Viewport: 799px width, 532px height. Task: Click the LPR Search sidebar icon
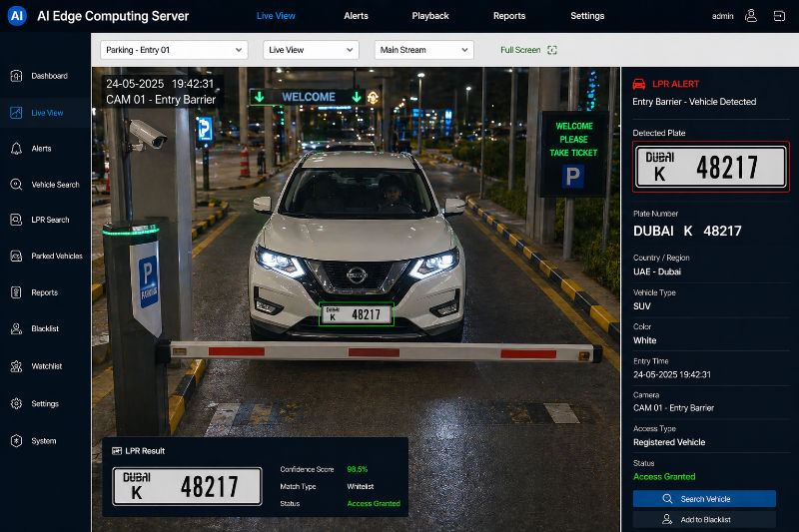(x=16, y=220)
